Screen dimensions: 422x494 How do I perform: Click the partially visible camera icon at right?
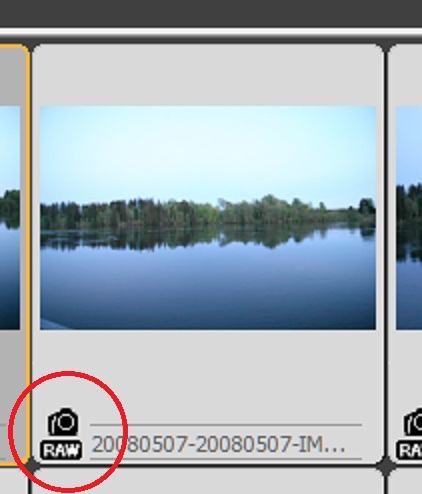[413, 422]
